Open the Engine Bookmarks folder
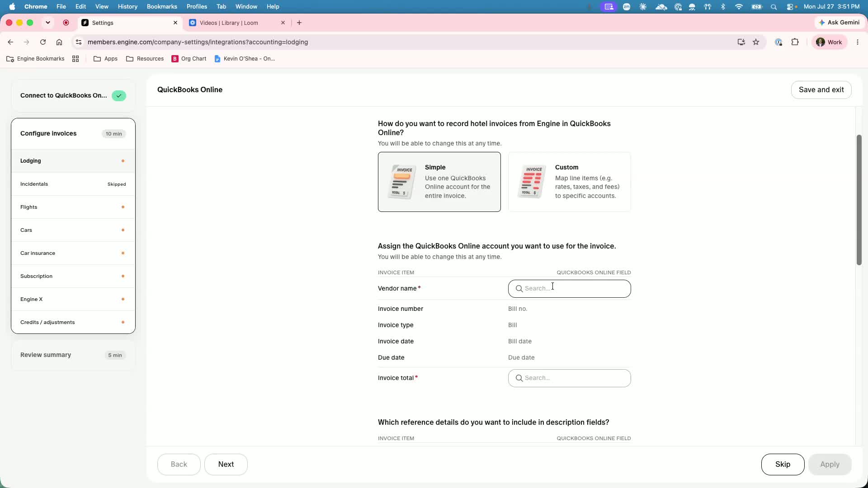Image resolution: width=868 pixels, height=488 pixels. (x=35, y=59)
